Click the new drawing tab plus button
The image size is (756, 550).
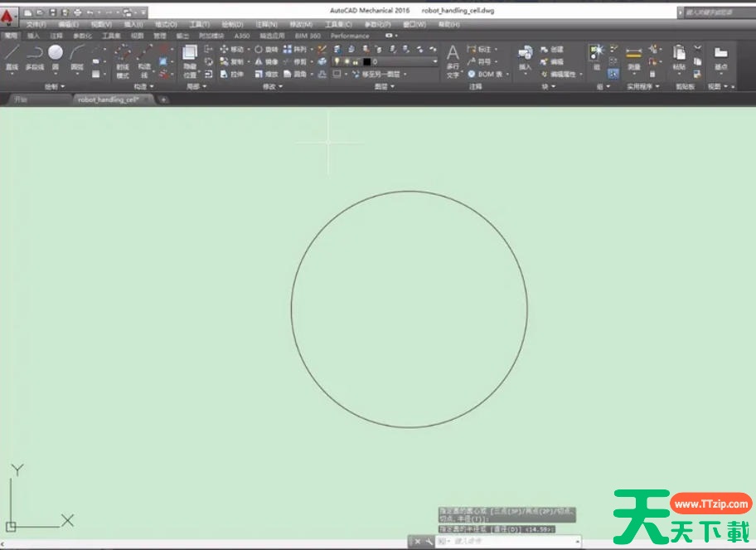pyautogui.click(x=163, y=100)
